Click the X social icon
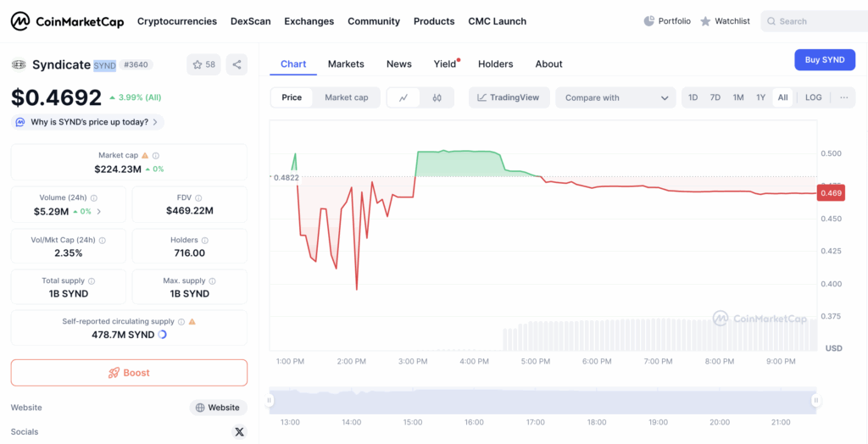The height and width of the screenshot is (444, 868). pos(239,431)
